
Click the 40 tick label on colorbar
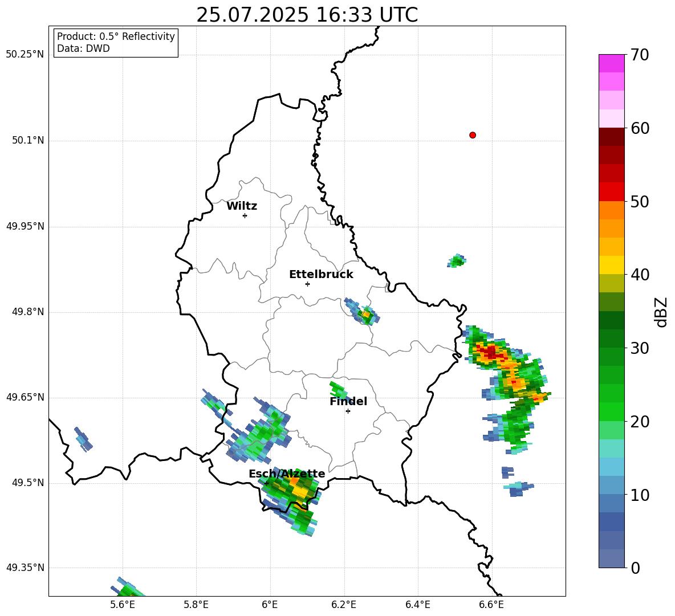tap(640, 275)
